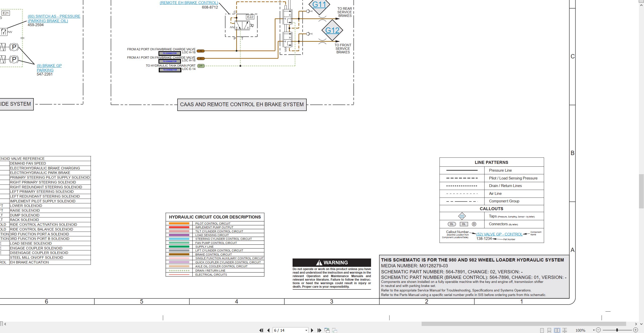
Task: Open the Remote EH Brake Control link
Action: pyautogui.click(x=189, y=3)
